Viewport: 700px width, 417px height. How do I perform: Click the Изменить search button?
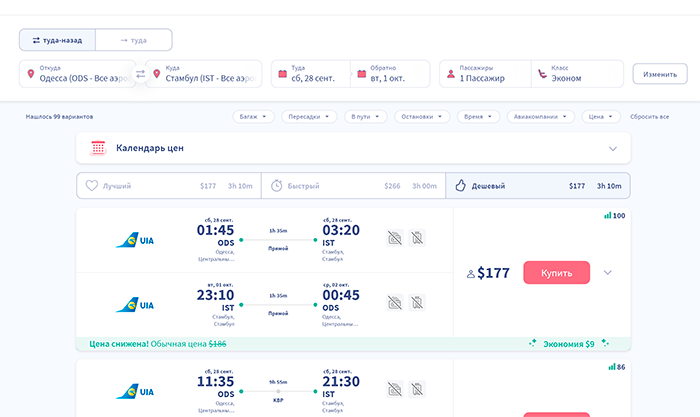pyautogui.click(x=659, y=74)
